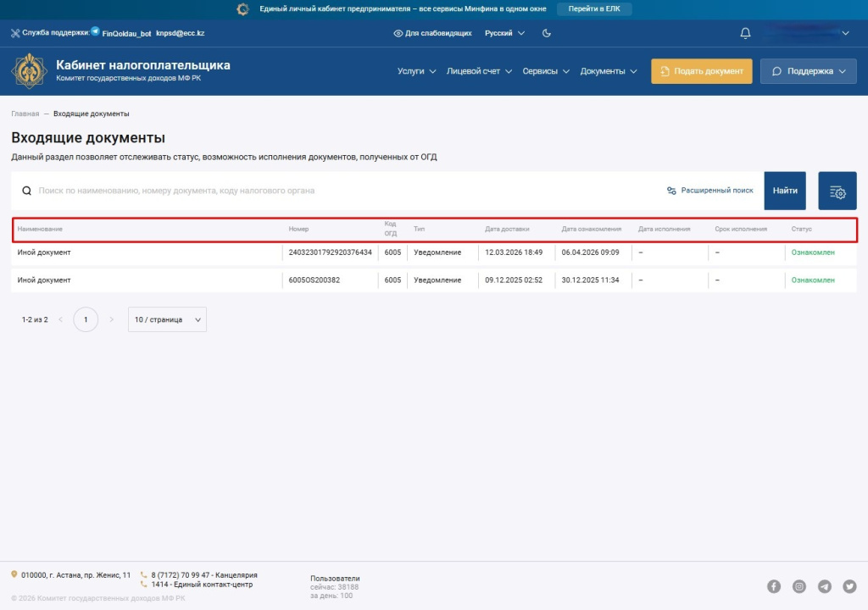Click the Facebook icon in the footer

coord(774,585)
